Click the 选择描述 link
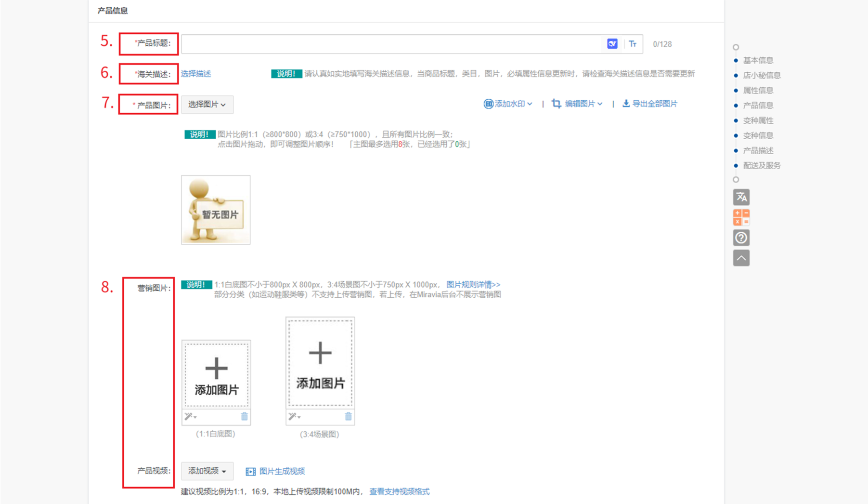Screen dimensions: 868x504 tap(196, 74)
